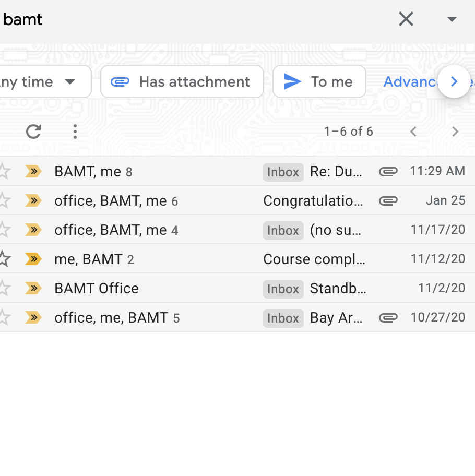Open Standby email from BAMT Office
The height and width of the screenshot is (476, 475).
(x=338, y=288)
